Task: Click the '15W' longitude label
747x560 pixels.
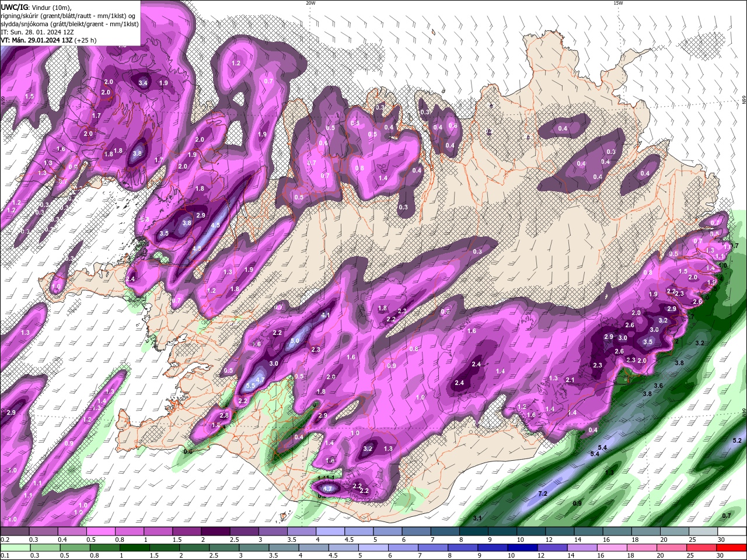Action: point(618,3)
